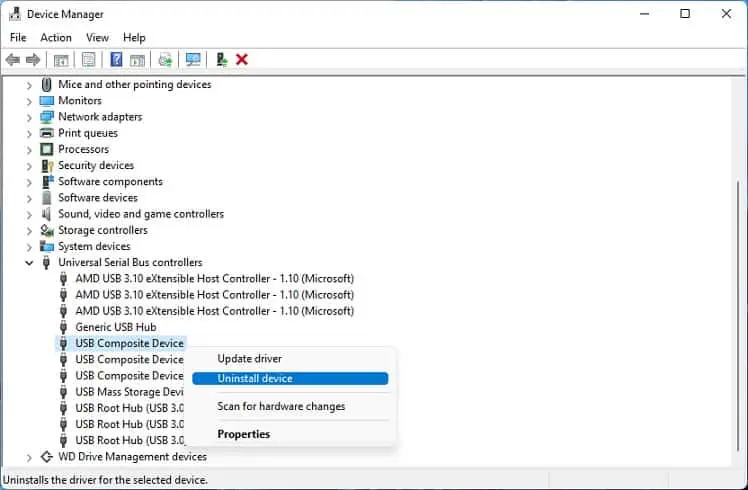Select the USB Mass Storage Device entry
The image size is (748, 490).
coord(129,392)
